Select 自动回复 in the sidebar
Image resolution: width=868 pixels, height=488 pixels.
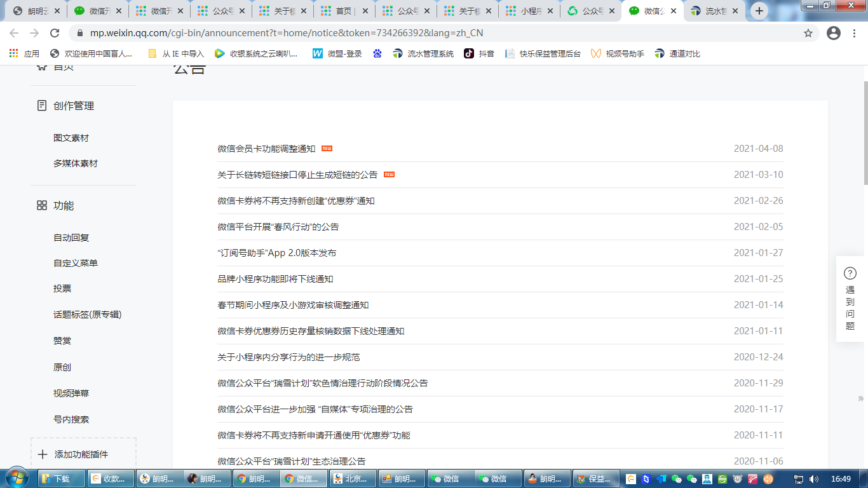(71, 238)
